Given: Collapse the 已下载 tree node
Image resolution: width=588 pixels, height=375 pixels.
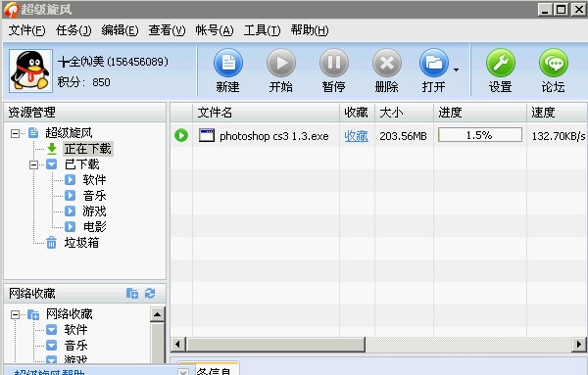Looking at the screenshot, I should (33, 164).
